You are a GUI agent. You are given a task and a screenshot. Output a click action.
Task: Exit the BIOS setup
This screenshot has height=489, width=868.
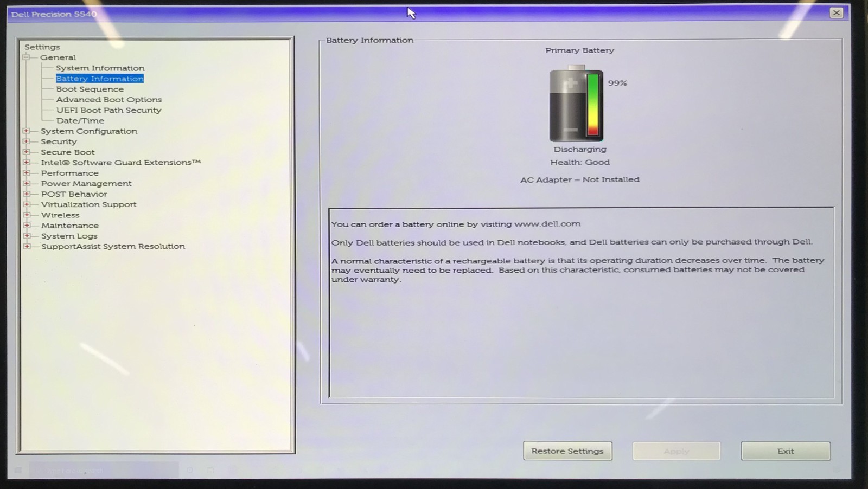pyautogui.click(x=786, y=451)
